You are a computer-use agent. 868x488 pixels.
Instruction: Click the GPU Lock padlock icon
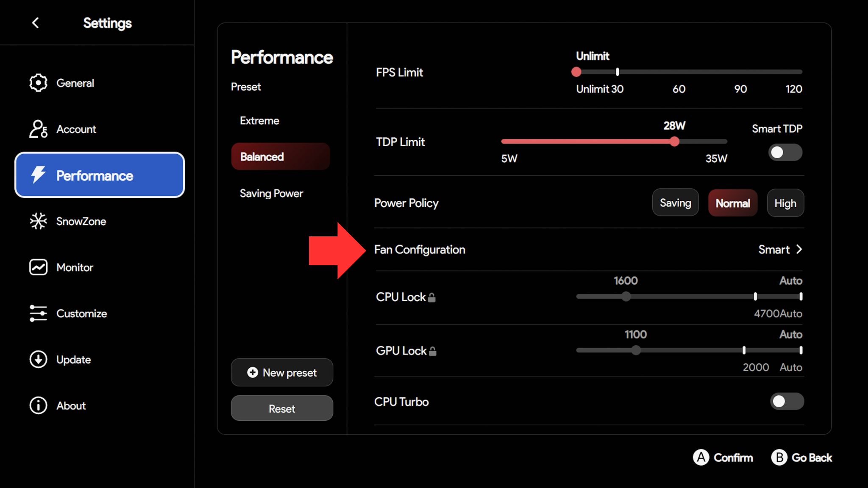click(x=432, y=351)
